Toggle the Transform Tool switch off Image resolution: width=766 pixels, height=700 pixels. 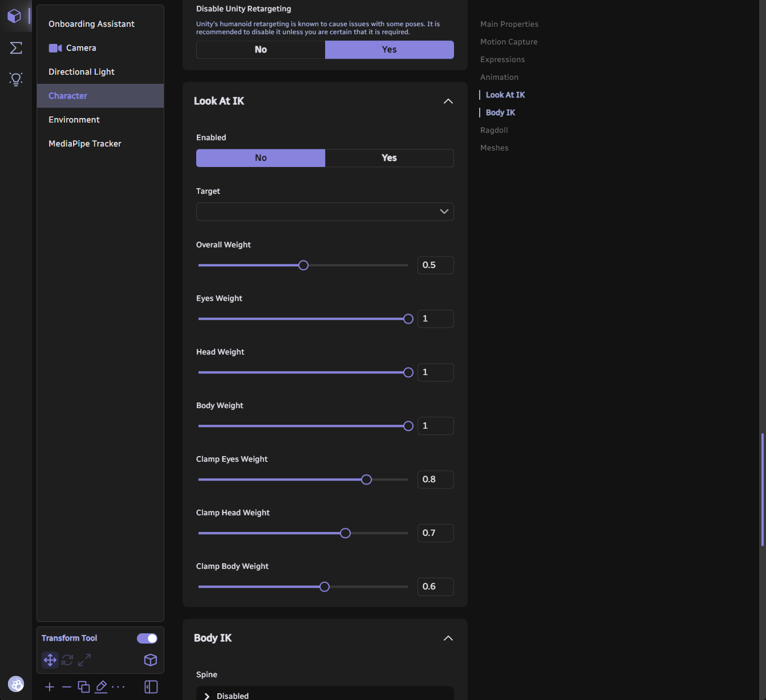tap(147, 638)
